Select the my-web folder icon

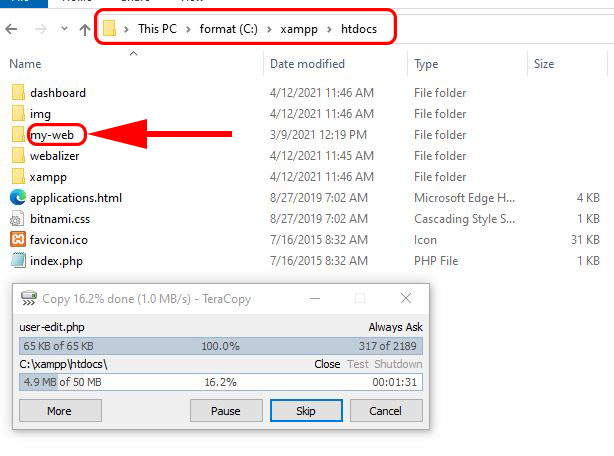click(18, 135)
